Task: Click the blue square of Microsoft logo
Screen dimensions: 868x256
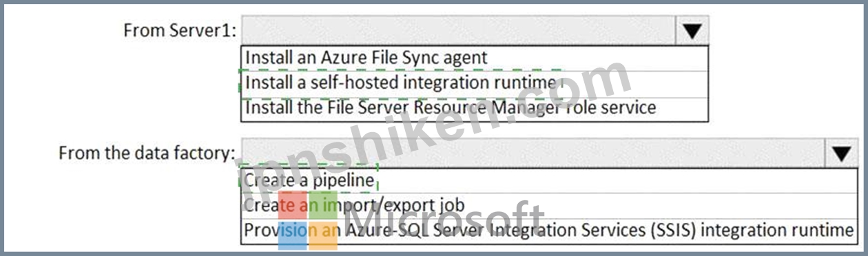Action: point(293,236)
